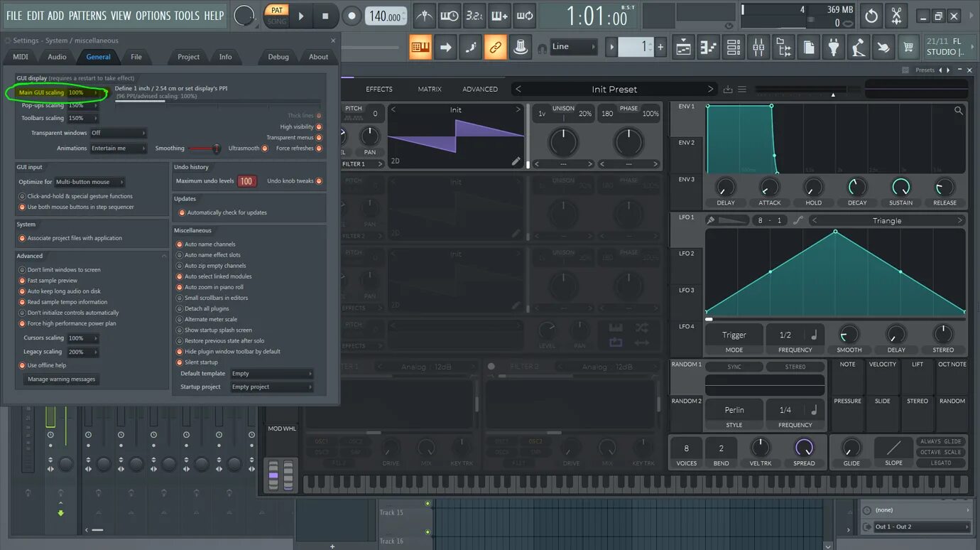Open the Legacy scaling dropdown
Screen dimensions: 980x550
pos(82,352)
